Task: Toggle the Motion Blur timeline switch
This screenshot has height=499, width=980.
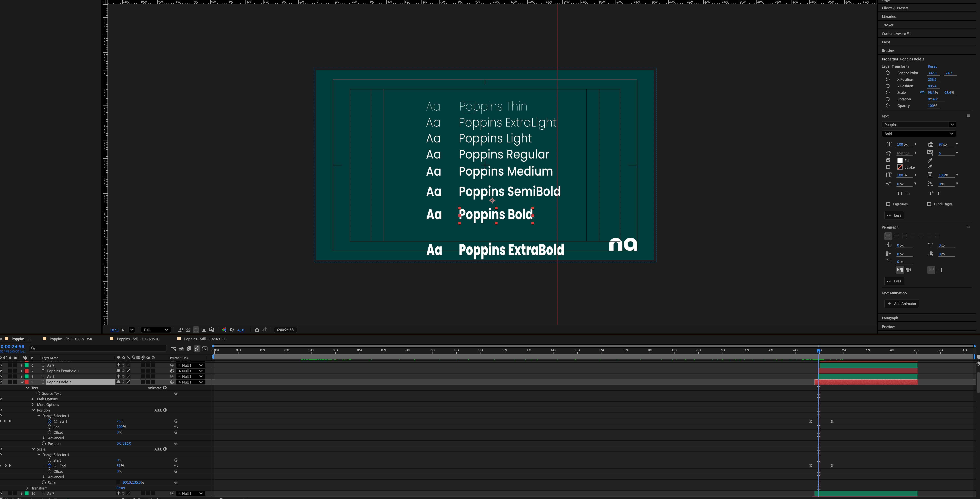Action: click(197, 348)
